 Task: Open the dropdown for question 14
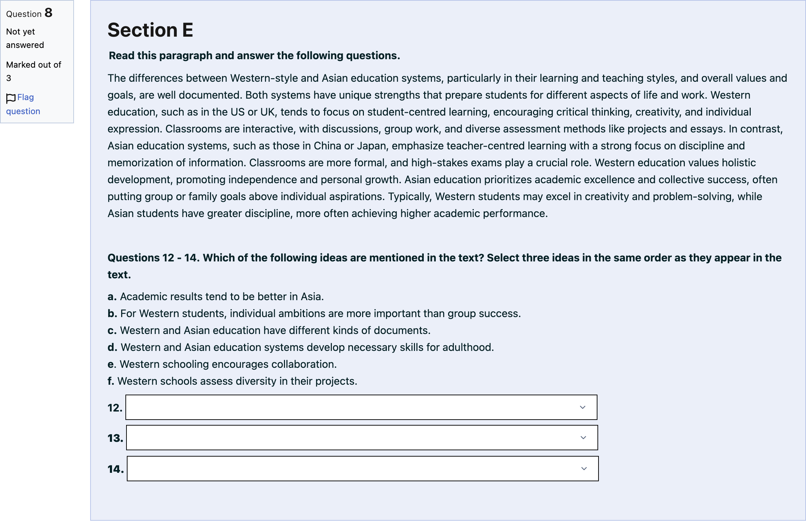[x=363, y=469]
